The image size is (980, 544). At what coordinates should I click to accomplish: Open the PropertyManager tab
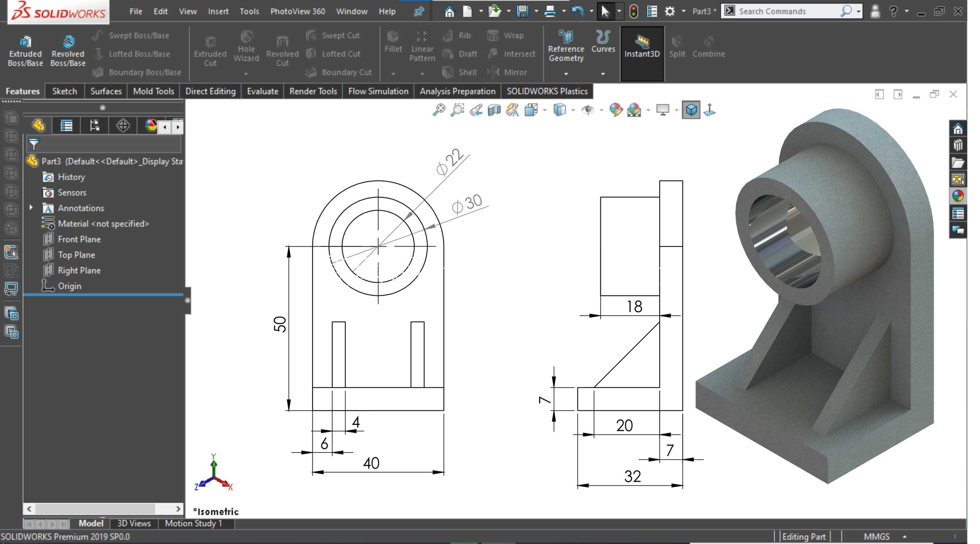pos(66,126)
